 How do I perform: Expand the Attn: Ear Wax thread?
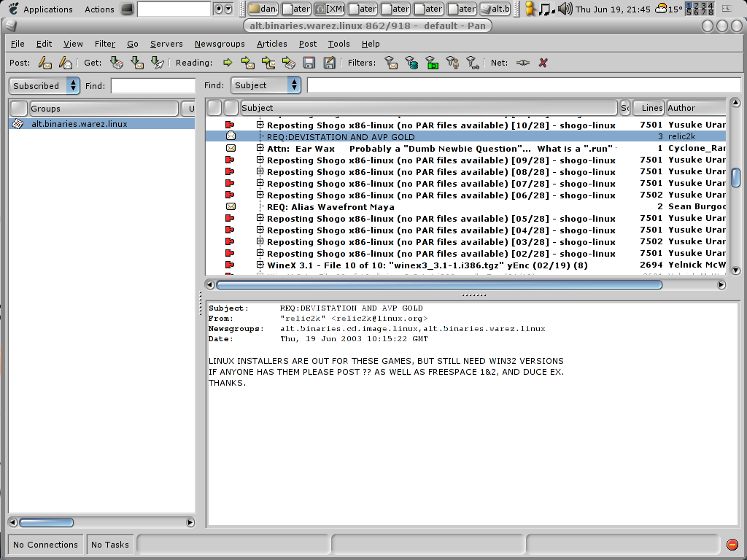(x=260, y=147)
